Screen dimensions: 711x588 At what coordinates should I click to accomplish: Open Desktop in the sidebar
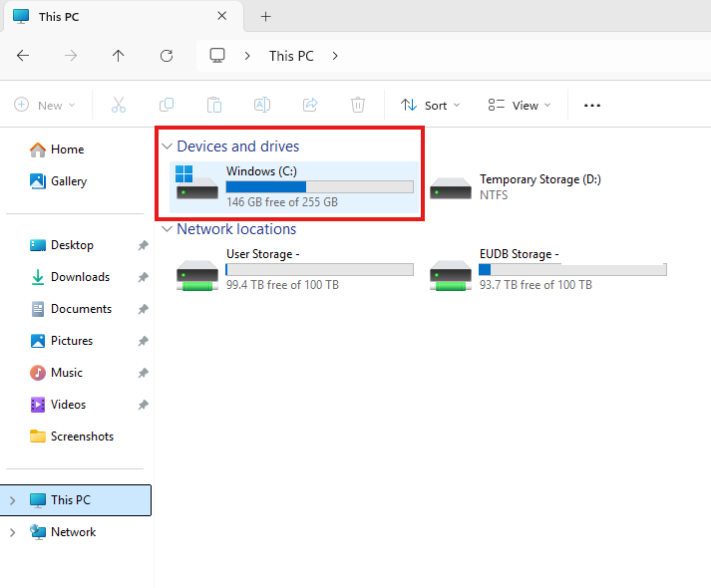62,245
